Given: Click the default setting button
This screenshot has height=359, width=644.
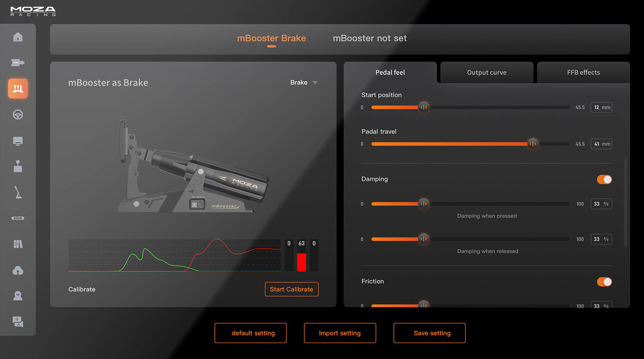Looking at the screenshot, I should 251,333.
